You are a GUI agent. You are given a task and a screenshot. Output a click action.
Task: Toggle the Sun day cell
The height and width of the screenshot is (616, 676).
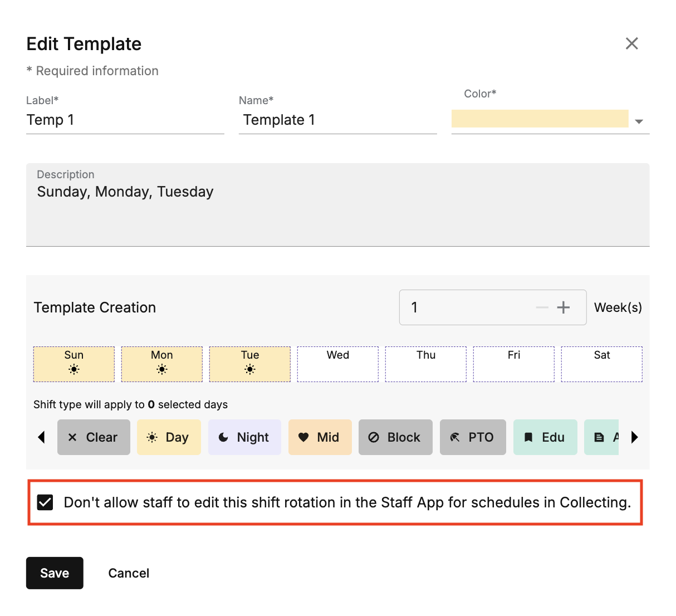[x=74, y=364]
